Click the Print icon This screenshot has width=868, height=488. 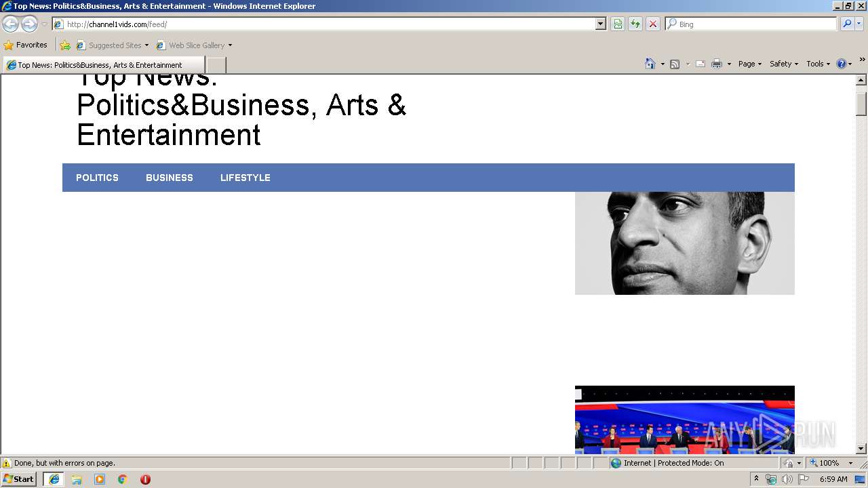(717, 64)
